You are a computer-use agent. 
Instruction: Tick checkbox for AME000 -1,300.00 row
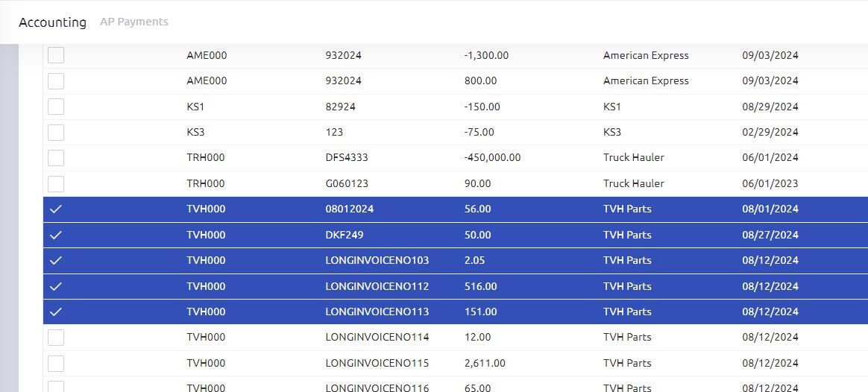point(56,55)
